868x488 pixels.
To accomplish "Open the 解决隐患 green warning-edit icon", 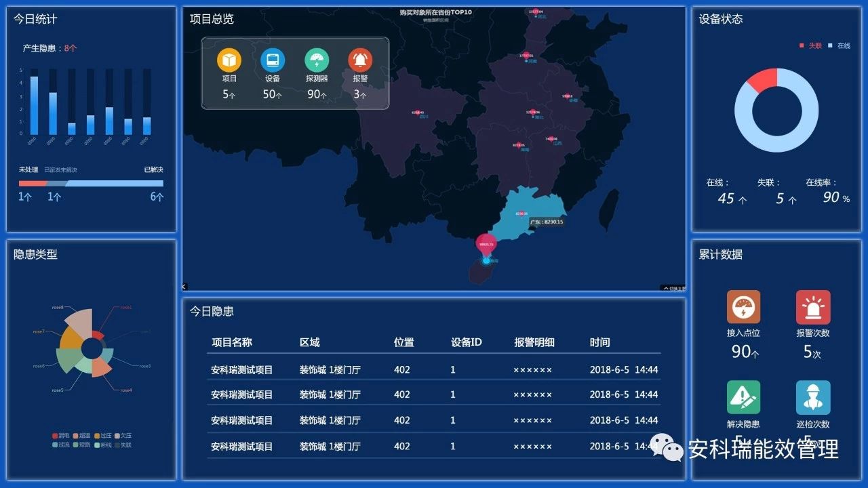I will [743, 397].
